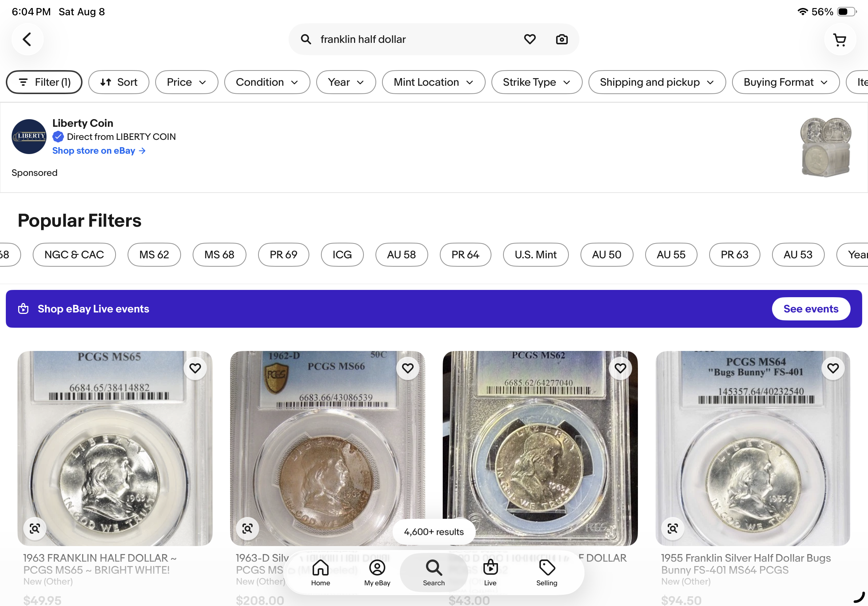868x606 pixels.
Task: Apply the ICG filter chip
Action: (342, 255)
